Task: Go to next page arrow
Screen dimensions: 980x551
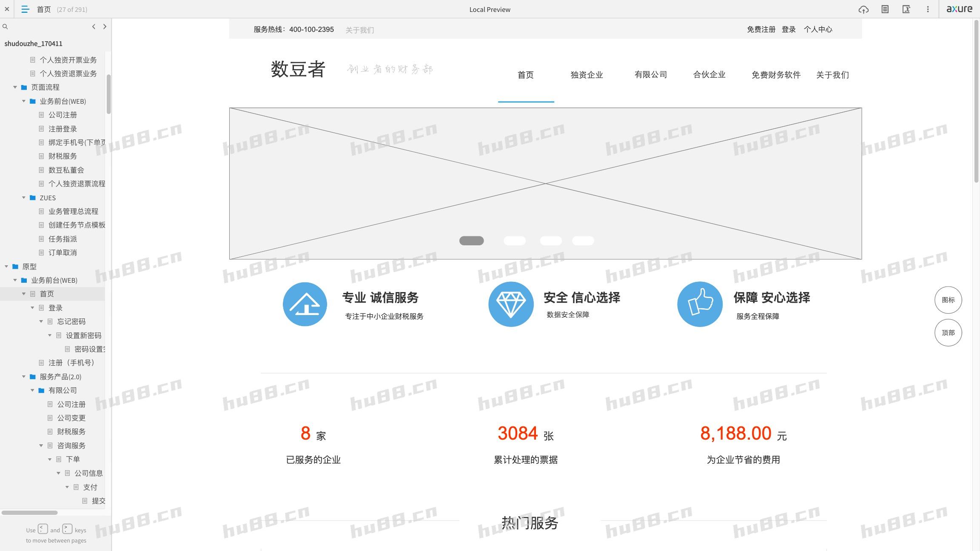Action: pyautogui.click(x=105, y=27)
